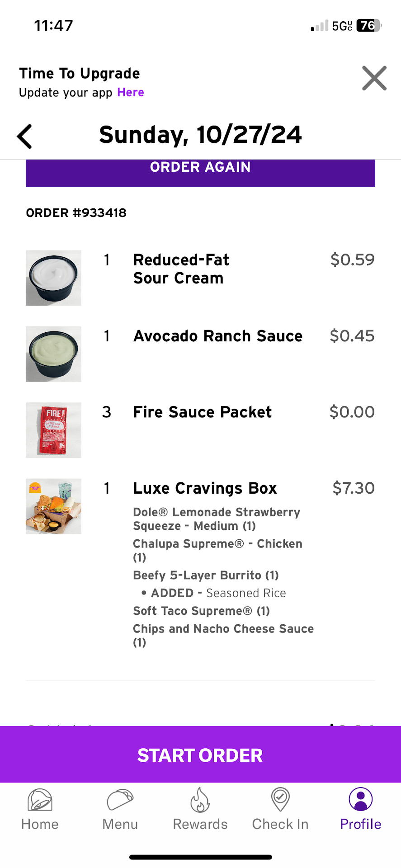
Task: Tap the Reduced-Fat Sour Cream thumbnail
Action: pos(53,278)
